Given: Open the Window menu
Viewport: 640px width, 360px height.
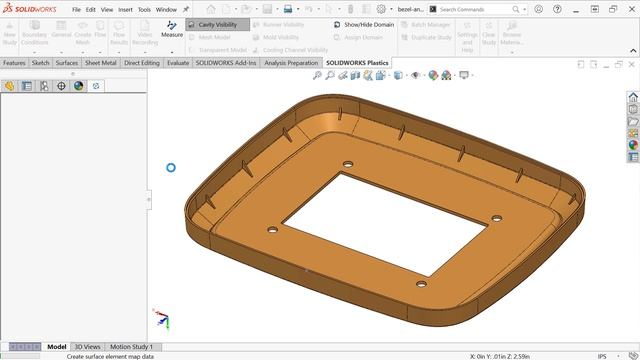Looking at the screenshot, I should point(166,9).
